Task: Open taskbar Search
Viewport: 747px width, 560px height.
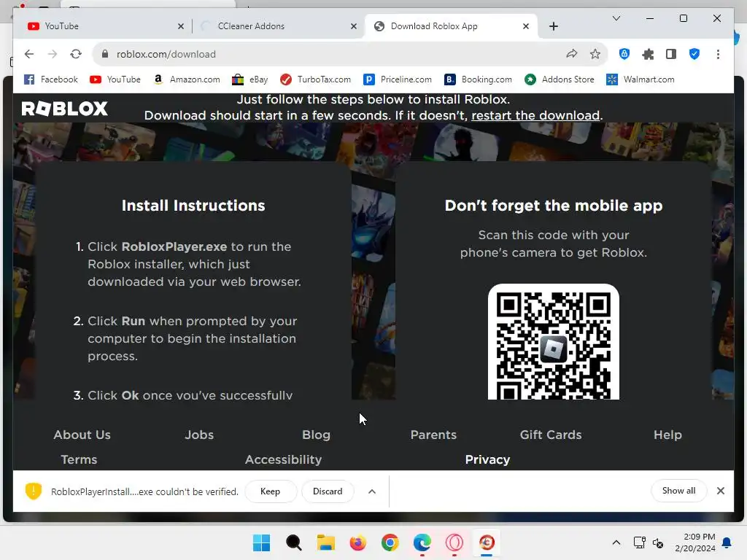Action: pyautogui.click(x=293, y=542)
